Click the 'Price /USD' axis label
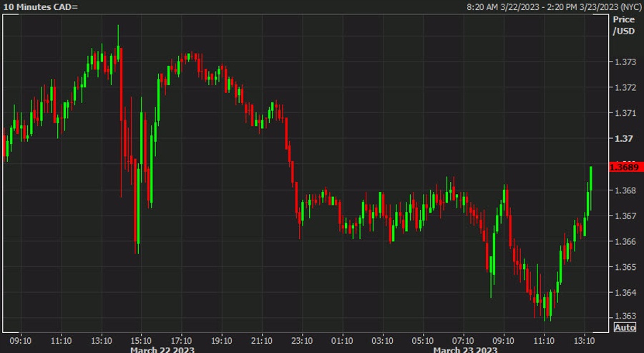This screenshot has height=353, width=644. 624,26
